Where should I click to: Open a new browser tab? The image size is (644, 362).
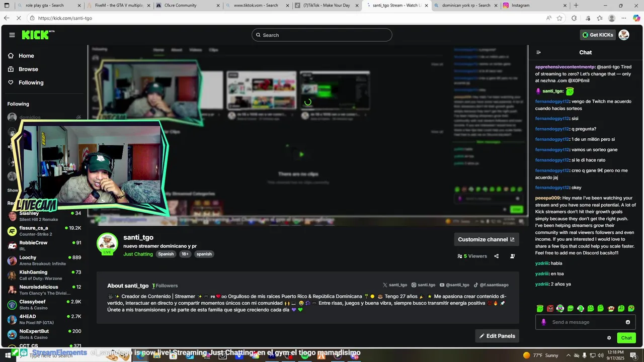point(576,6)
